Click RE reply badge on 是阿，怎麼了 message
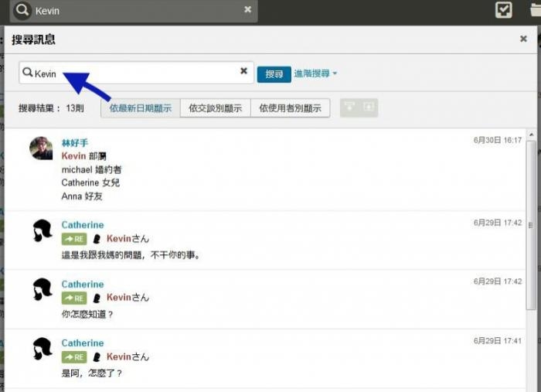Viewport: 541px width, 392px height. pyautogui.click(x=74, y=357)
